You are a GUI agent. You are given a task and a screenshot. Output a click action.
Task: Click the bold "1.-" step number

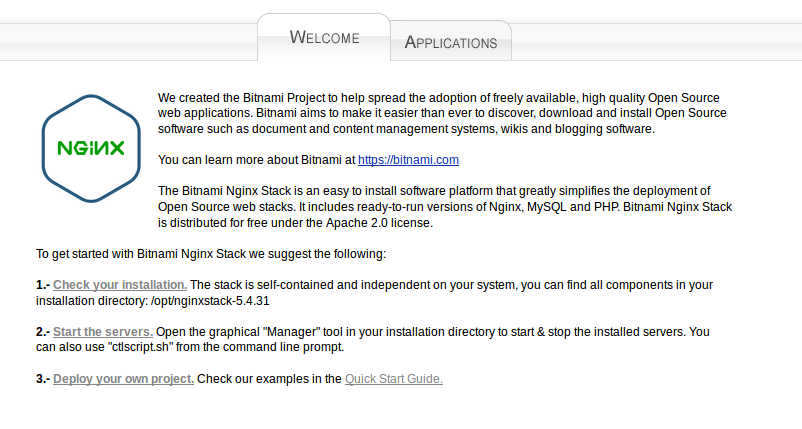[43, 285]
